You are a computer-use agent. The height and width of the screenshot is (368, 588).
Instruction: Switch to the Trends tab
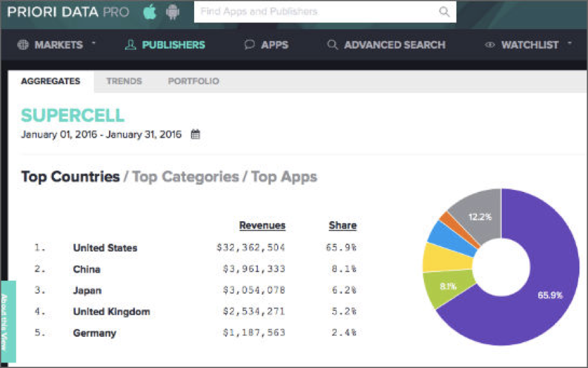click(x=124, y=81)
